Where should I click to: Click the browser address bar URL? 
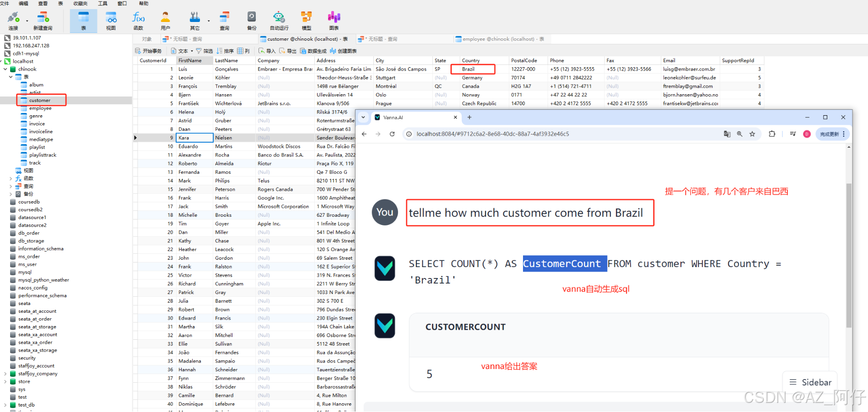point(493,134)
